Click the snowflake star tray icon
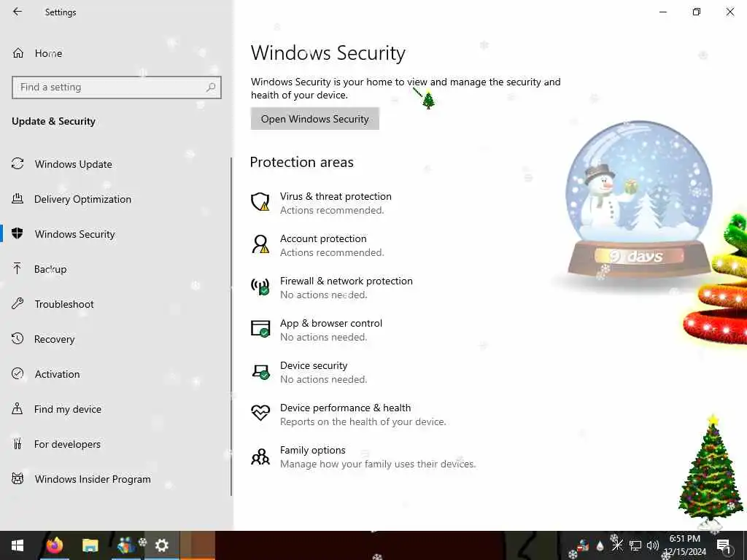This screenshot has width=747, height=560. click(617, 545)
